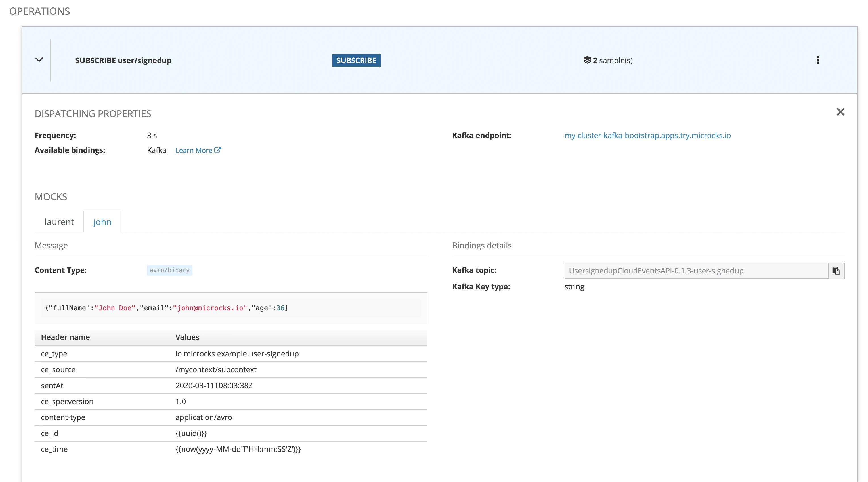Click the external link icon beside Learn More

[218, 150]
